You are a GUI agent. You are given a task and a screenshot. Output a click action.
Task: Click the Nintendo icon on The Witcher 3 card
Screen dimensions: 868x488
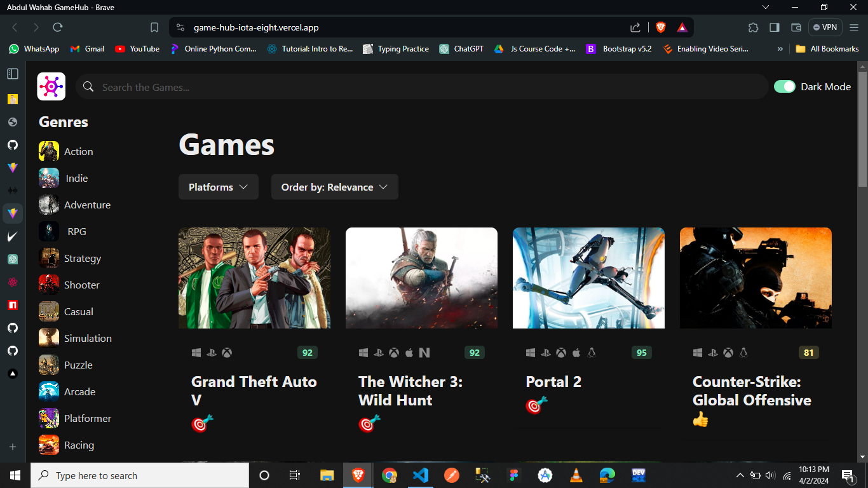(424, 353)
